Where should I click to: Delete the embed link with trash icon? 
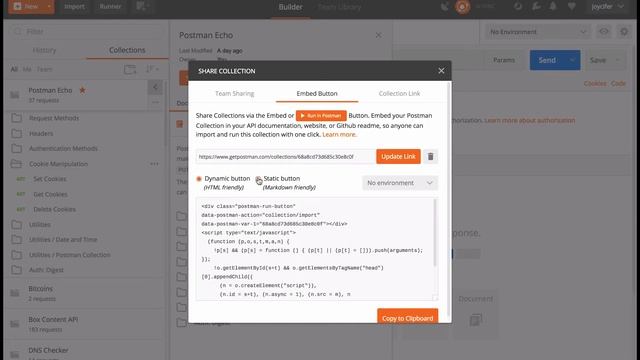point(430,156)
